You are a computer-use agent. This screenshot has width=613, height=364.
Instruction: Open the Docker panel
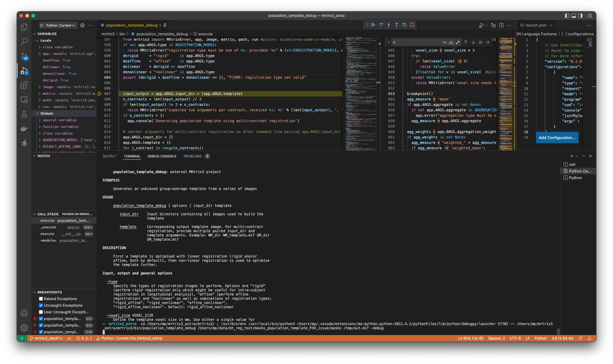pyautogui.click(x=24, y=128)
